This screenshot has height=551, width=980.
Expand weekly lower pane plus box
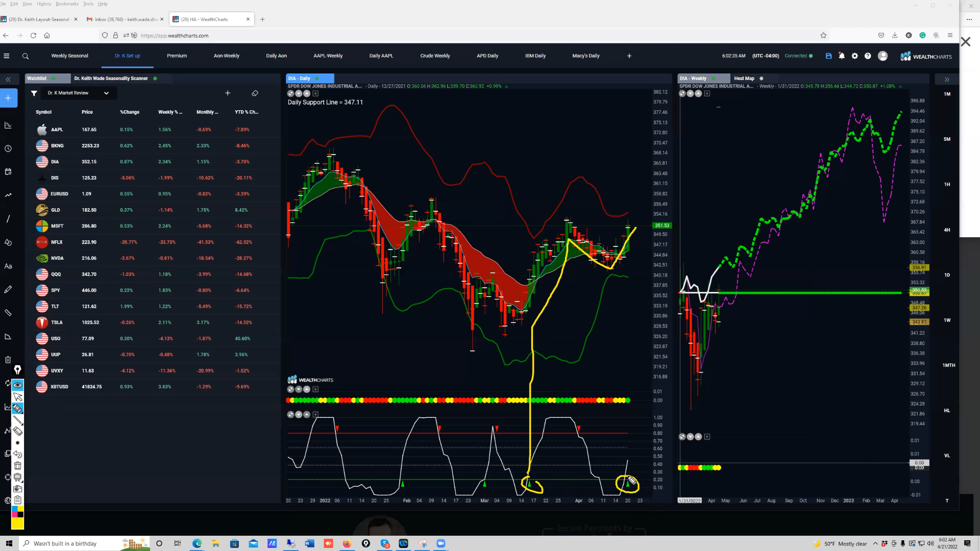pyautogui.click(x=707, y=437)
